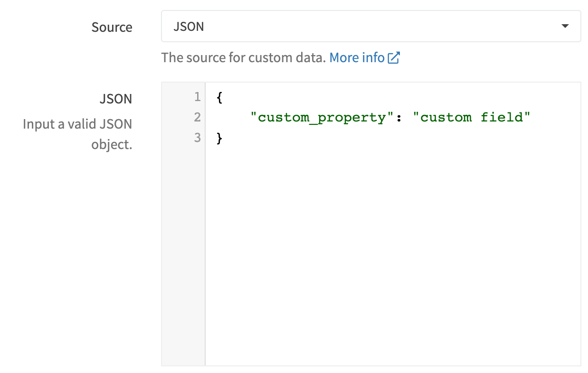Open the Source dropdown showing JSON
588x373 pixels.
(x=371, y=26)
